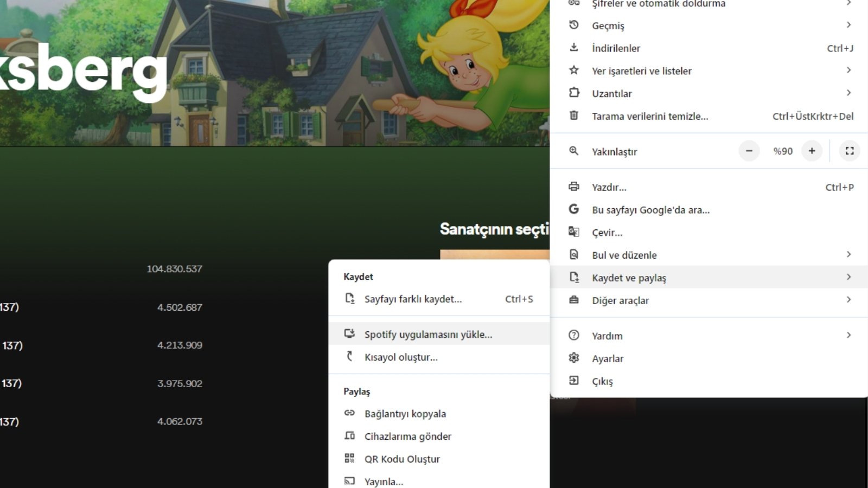The width and height of the screenshot is (868, 488).
Task: Click the toolbox icon beside Diğer araçlar
Action: (573, 300)
